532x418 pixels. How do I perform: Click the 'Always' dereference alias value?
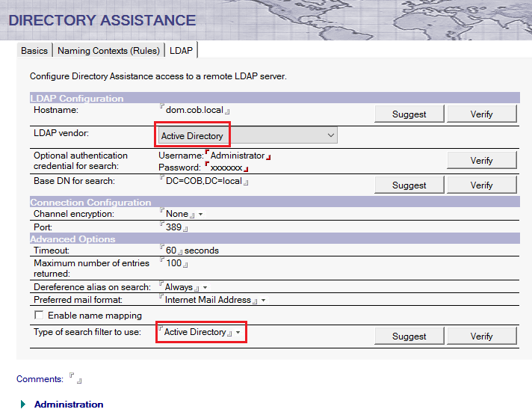pyautogui.click(x=179, y=287)
